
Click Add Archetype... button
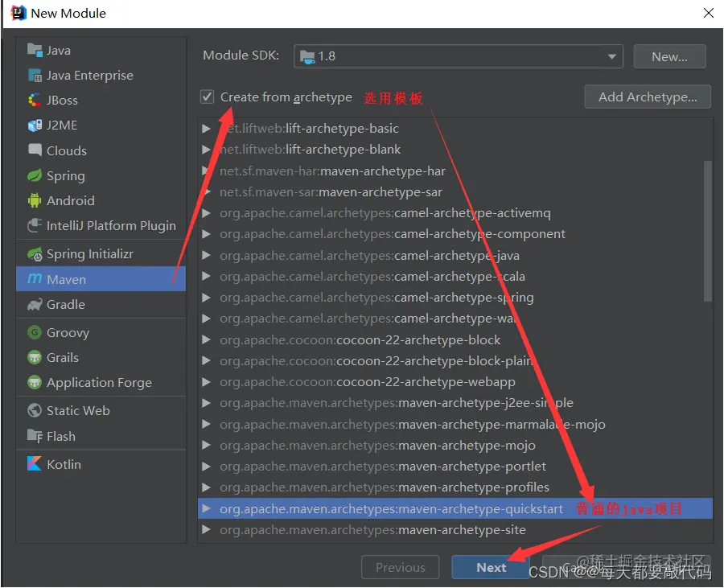[648, 97]
